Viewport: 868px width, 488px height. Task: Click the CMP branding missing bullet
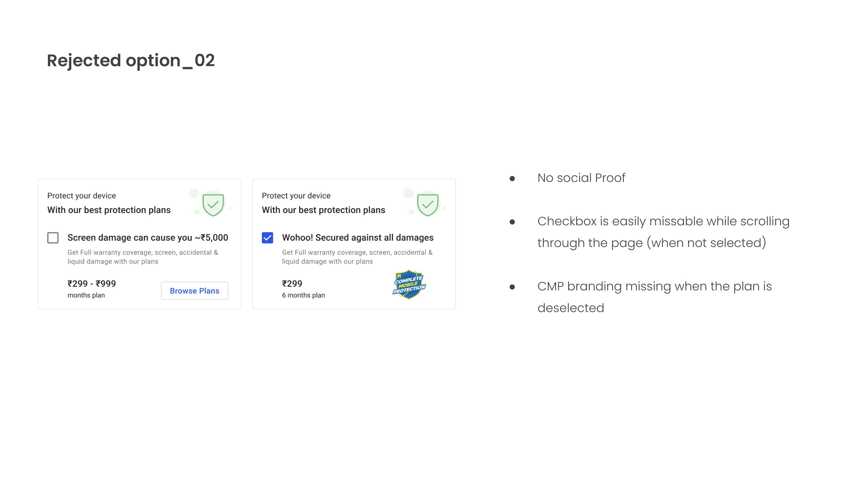coord(654,297)
